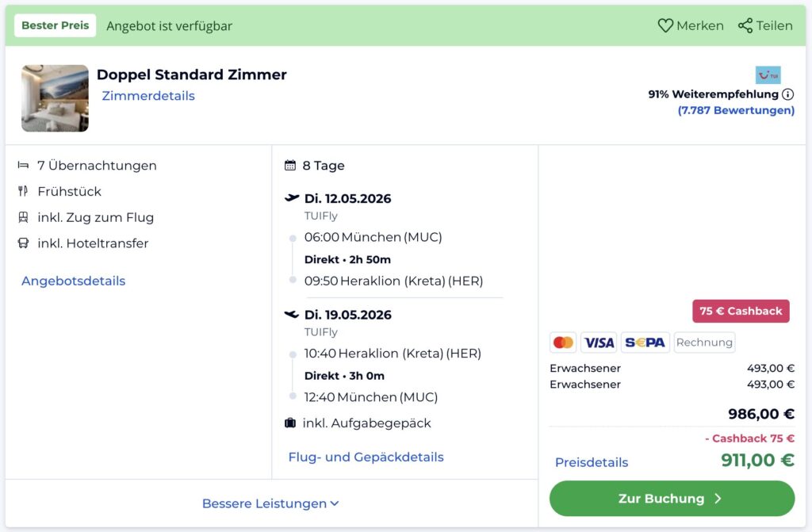The width and height of the screenshot is (812, 532).
Task: Open Flug- und Gepäckdetails
Action: click(366, 457)
